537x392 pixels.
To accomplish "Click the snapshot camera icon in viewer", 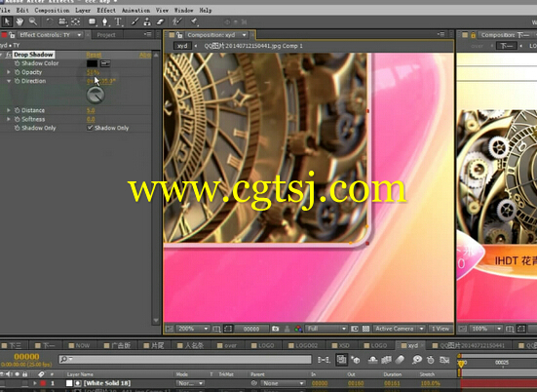I will click(276, 329).
